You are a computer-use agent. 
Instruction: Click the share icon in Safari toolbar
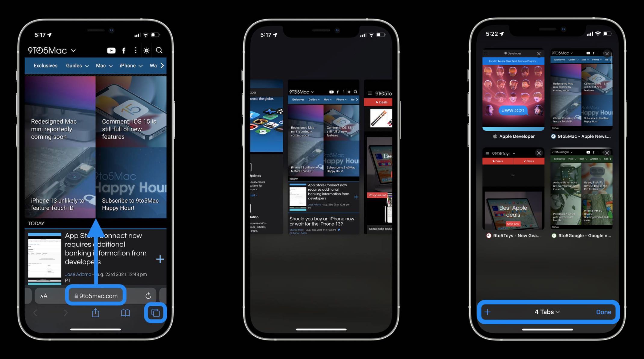click(95, 313)
